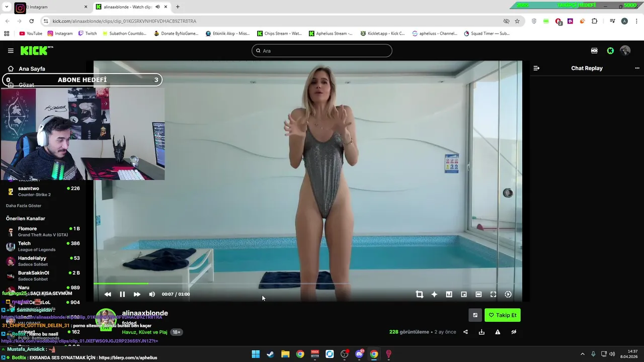
Task: Open Squad Timer bookmark
Action: (487, 34)
